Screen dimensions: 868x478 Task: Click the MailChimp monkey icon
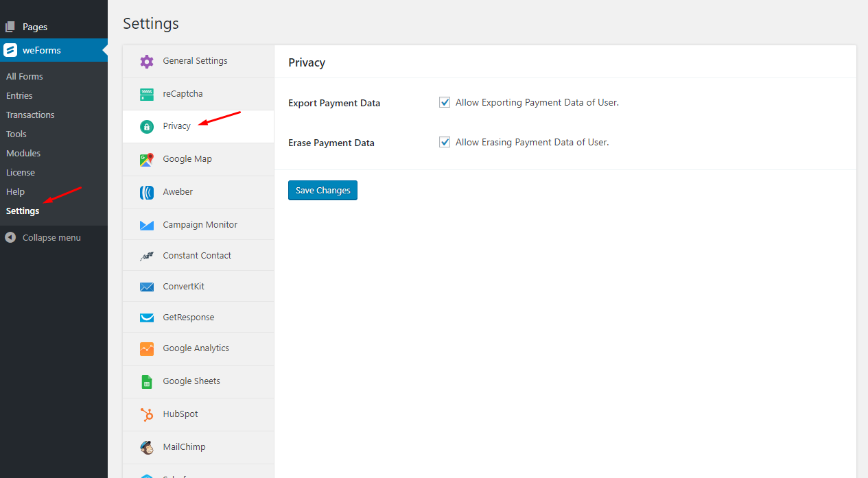(147, 447)
